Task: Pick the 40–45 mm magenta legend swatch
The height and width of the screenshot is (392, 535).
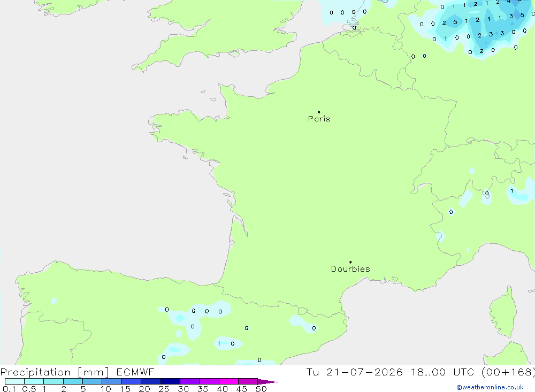Action: coord(228,381)
